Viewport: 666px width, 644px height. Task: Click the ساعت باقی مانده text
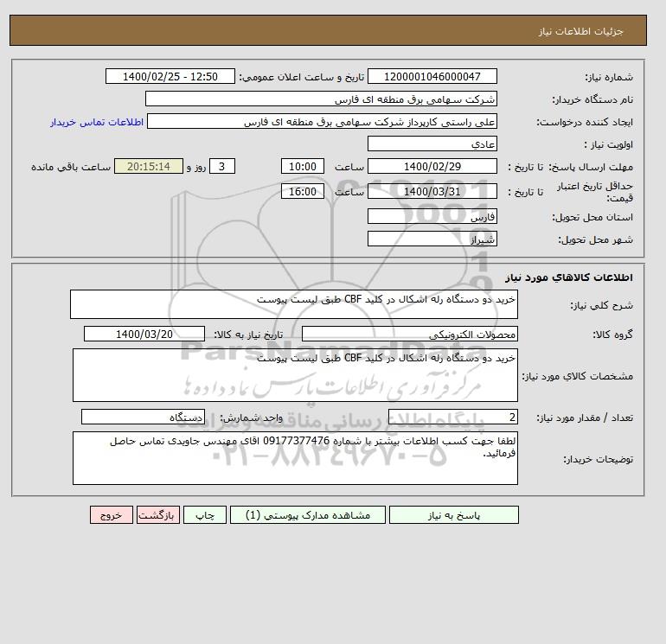pyautogui.click(x=71, y=167)
